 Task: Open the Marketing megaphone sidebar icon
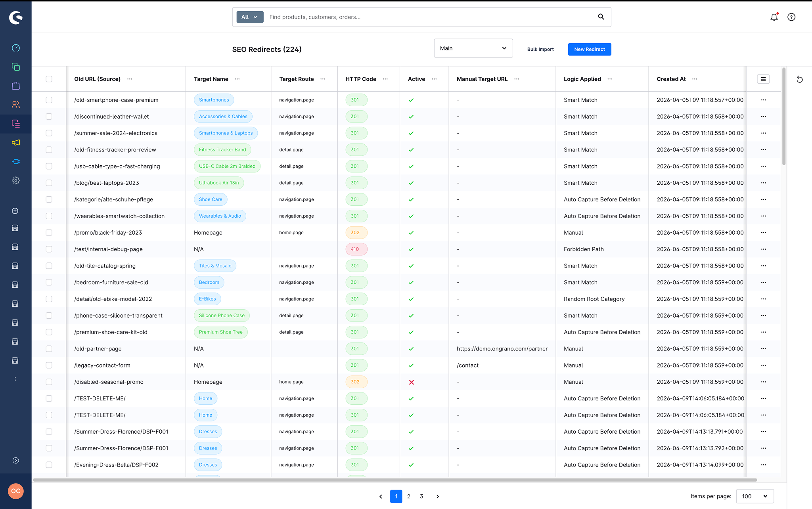click(x=15, y=143)
